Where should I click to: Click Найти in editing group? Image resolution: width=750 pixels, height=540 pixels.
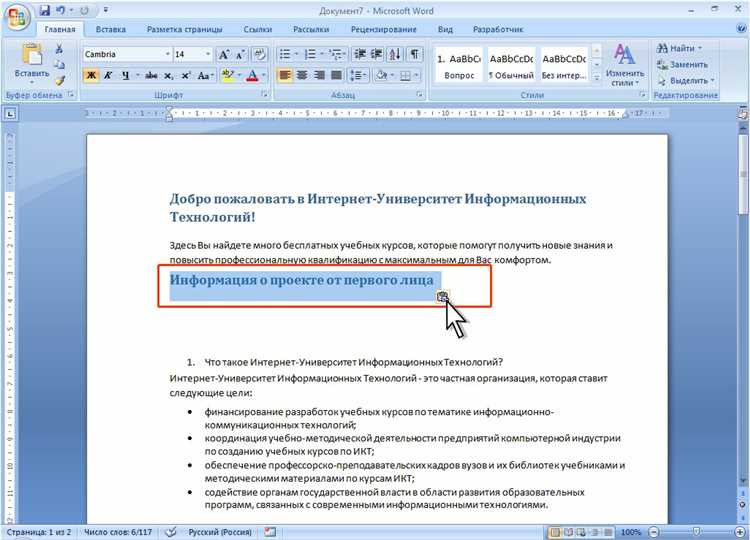click(x=679, y=48)
